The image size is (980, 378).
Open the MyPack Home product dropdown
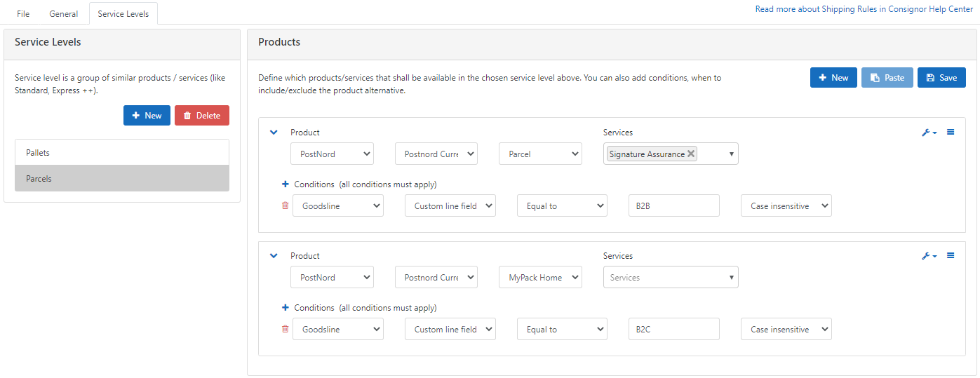coord(540,278)
